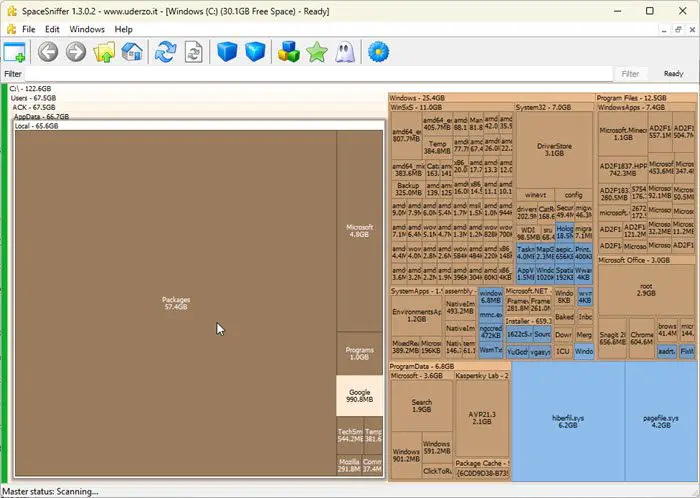This screenshot has height=498, width=700.
Task: Click the Go Forward arrow icon
Action: (x=76, y=52)
